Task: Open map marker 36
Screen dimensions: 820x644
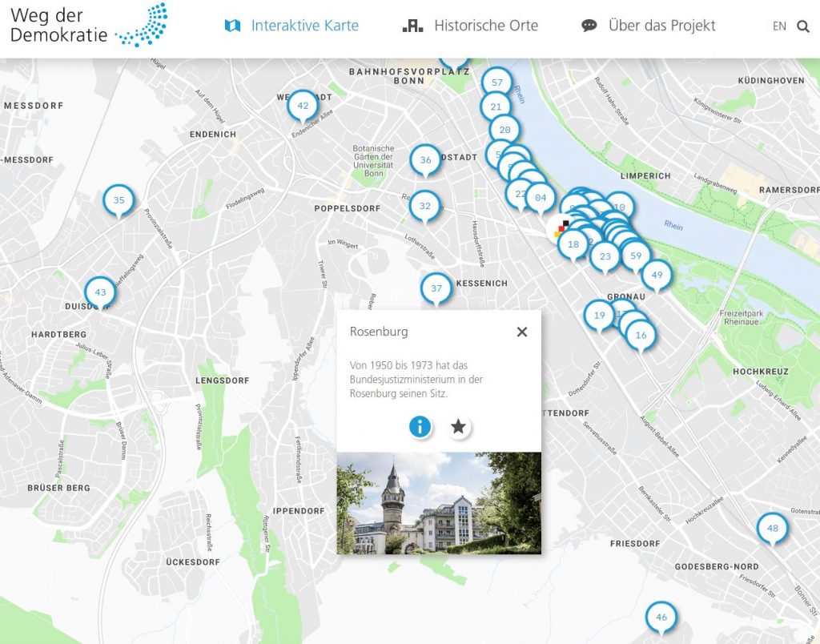Action: [x=425, y=160]
